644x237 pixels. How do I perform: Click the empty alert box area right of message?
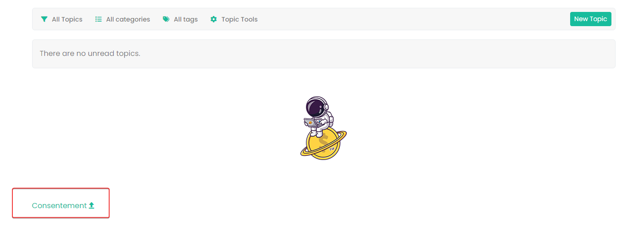click(376, 54)
